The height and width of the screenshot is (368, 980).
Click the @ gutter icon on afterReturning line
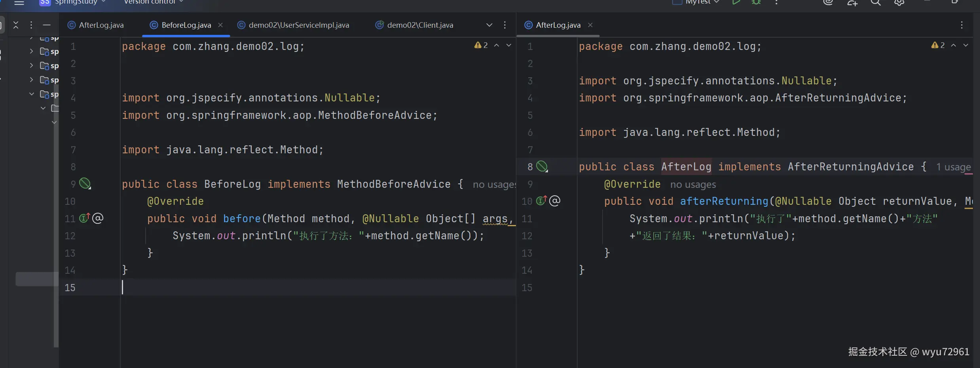555,201
